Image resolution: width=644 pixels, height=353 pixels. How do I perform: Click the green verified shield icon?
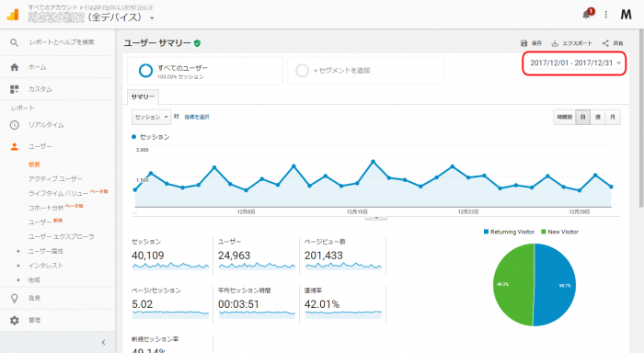[197, 43]
